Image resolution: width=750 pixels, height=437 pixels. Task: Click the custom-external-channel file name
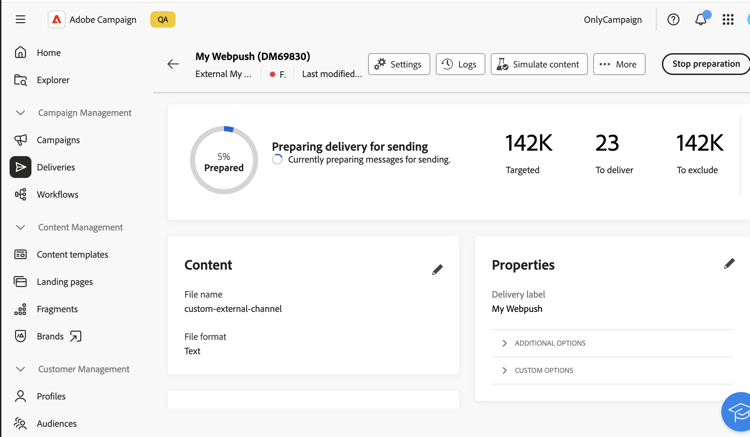[x=233, y=309]
